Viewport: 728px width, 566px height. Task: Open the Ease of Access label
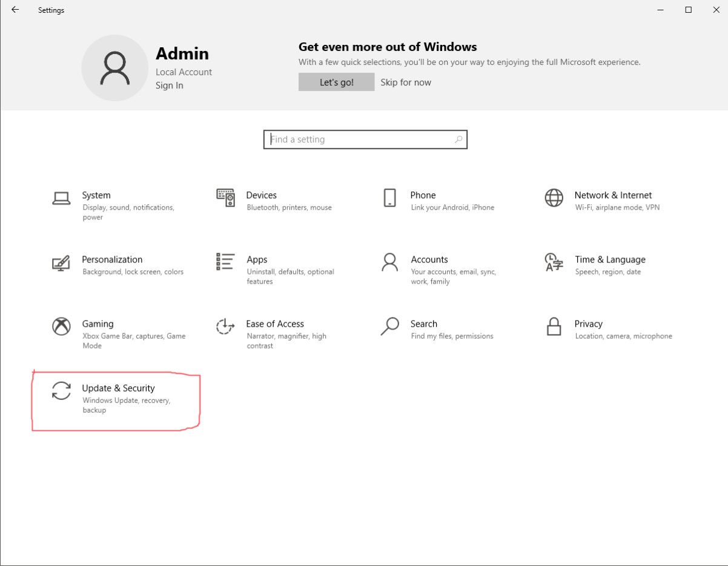pyautogui.click(x=276, y=324)
